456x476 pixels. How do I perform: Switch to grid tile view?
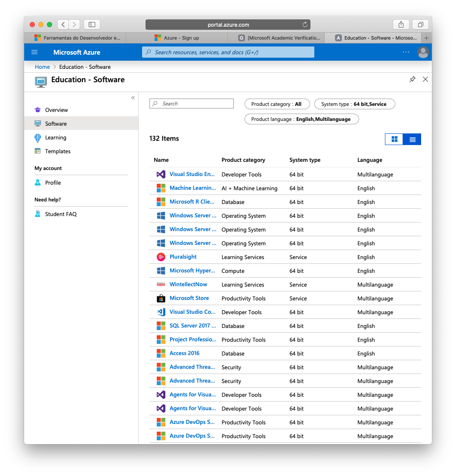(394, 139)
